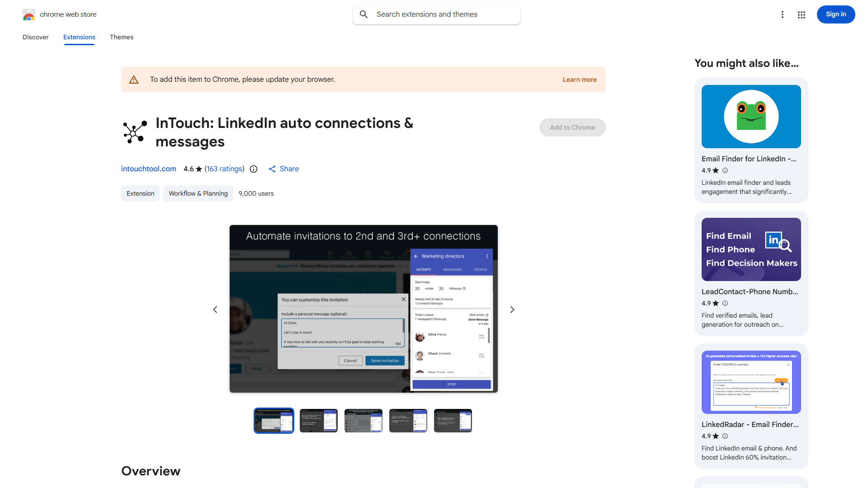Click the info icon beside Email Finder's 4.9 rating
This screenshot has width=868, height=488.
click(725, 170)
